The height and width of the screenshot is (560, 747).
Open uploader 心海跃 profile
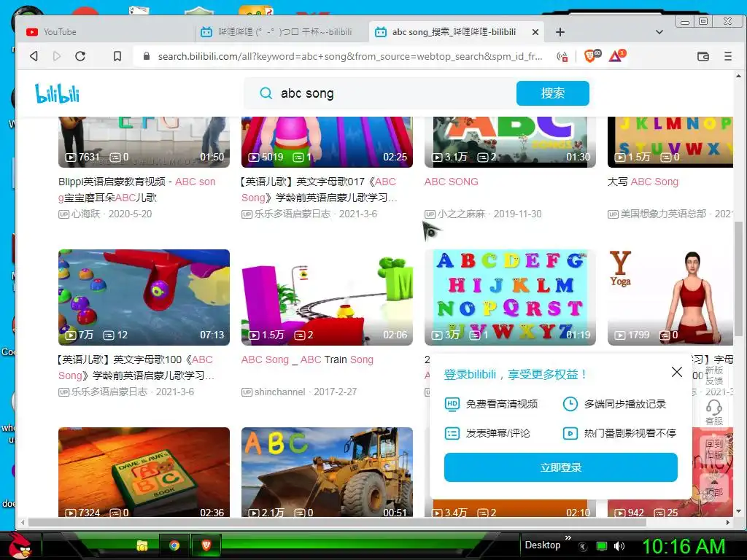click(86, 214)
